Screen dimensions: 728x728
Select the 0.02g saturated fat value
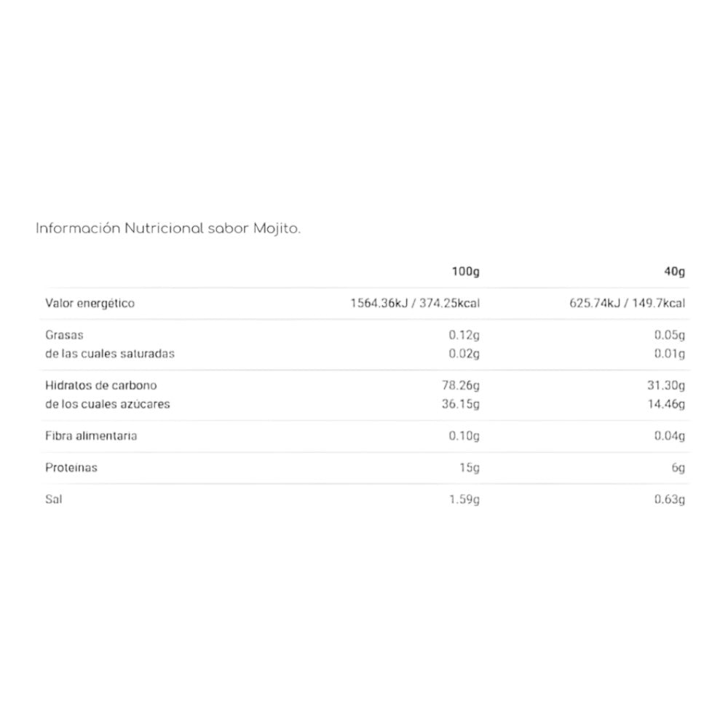pyautogui.click(x=465, y=354)
